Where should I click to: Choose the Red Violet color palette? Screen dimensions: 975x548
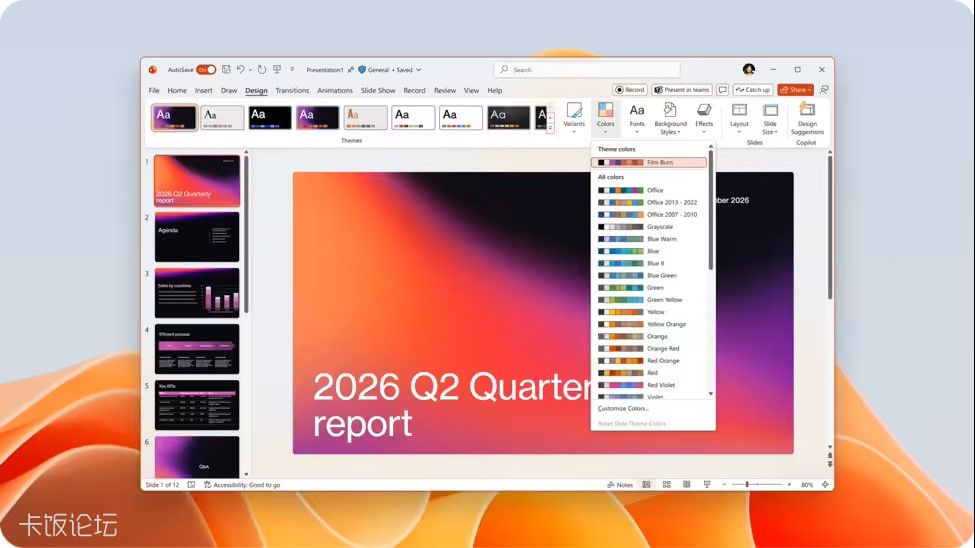[649, 385]
